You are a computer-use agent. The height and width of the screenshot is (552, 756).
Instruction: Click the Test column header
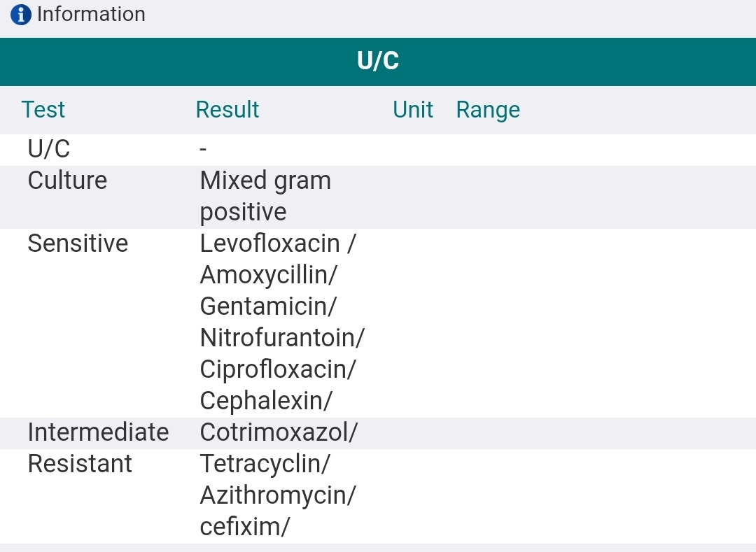pyautogui.click(x=43, y=110)
